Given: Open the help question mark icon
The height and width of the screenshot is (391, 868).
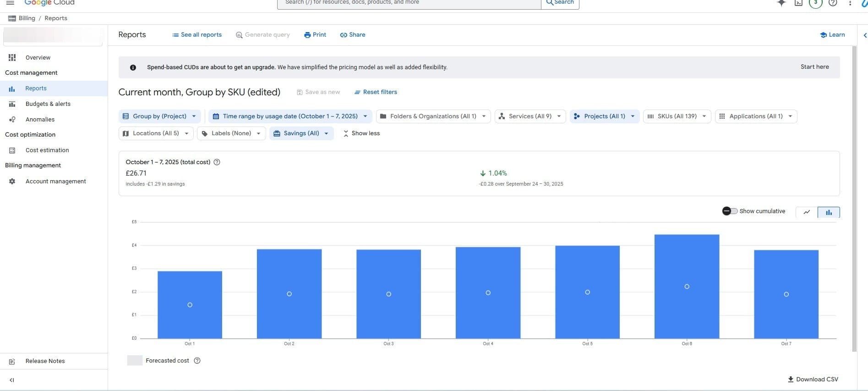Looking at the screenshot, I should [833, 3].
